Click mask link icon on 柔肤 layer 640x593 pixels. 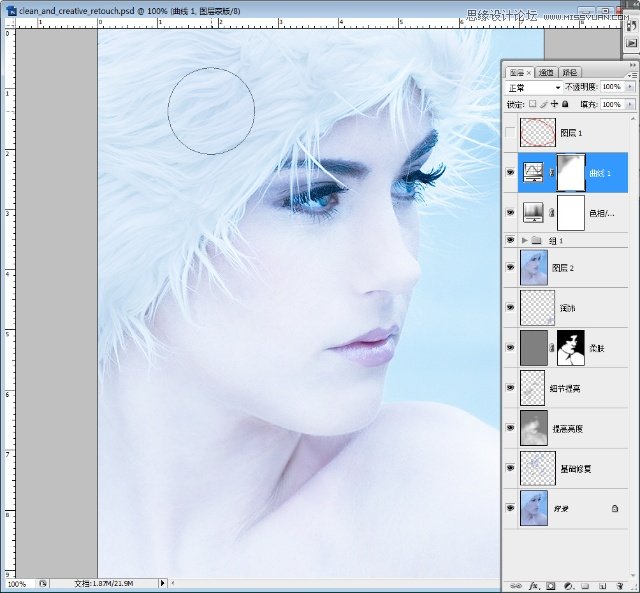551,347
